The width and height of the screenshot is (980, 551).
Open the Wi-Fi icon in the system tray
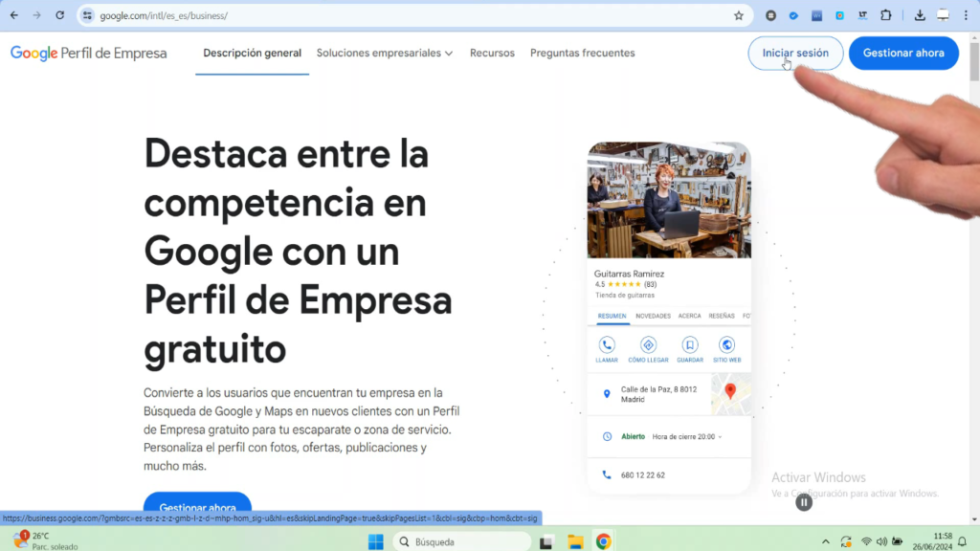[x=869, y=540]
